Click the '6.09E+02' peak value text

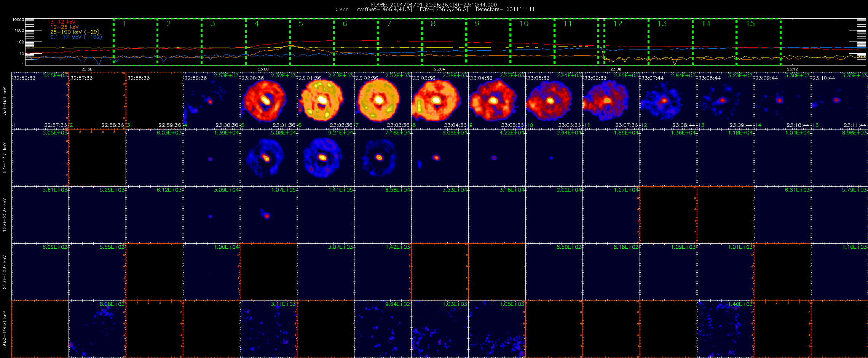[x=55, y=247]
